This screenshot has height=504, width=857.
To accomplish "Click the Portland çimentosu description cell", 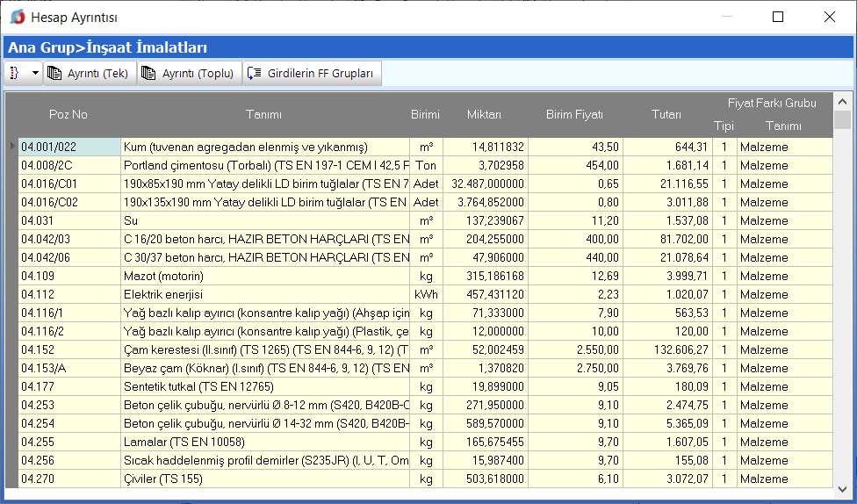I will (x=265, y=165).
